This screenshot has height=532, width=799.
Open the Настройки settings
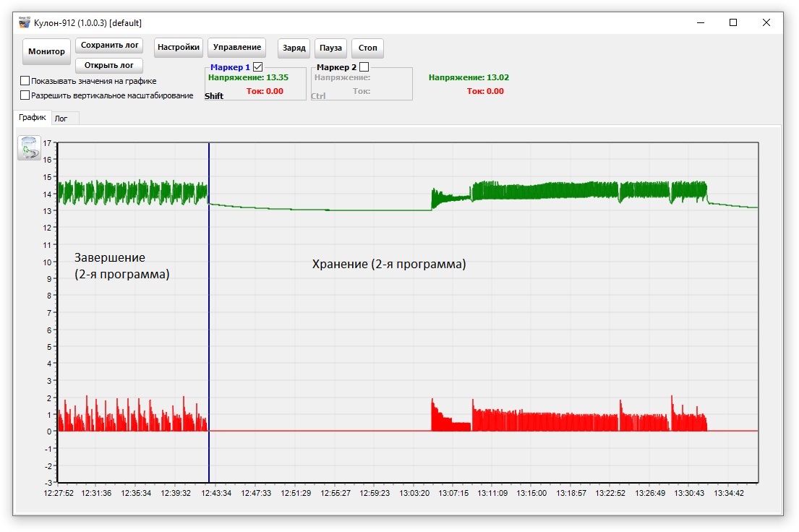pos(178,48)
